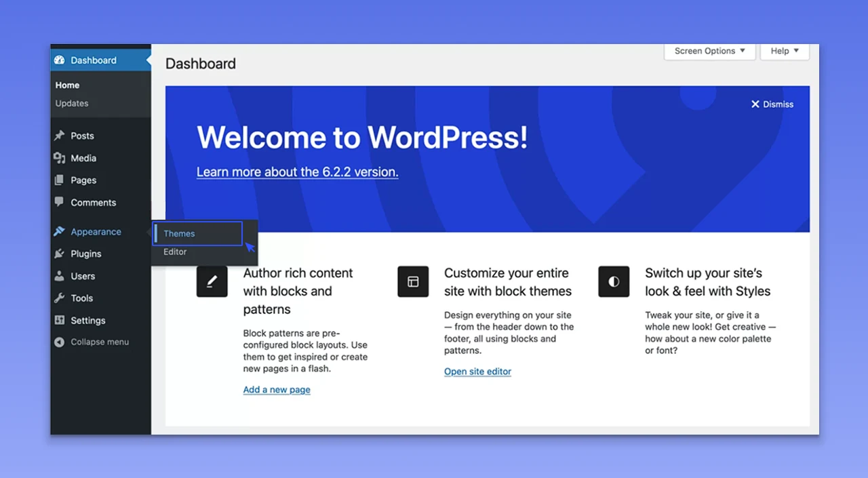Open the Pages menu label

(83, 180)
